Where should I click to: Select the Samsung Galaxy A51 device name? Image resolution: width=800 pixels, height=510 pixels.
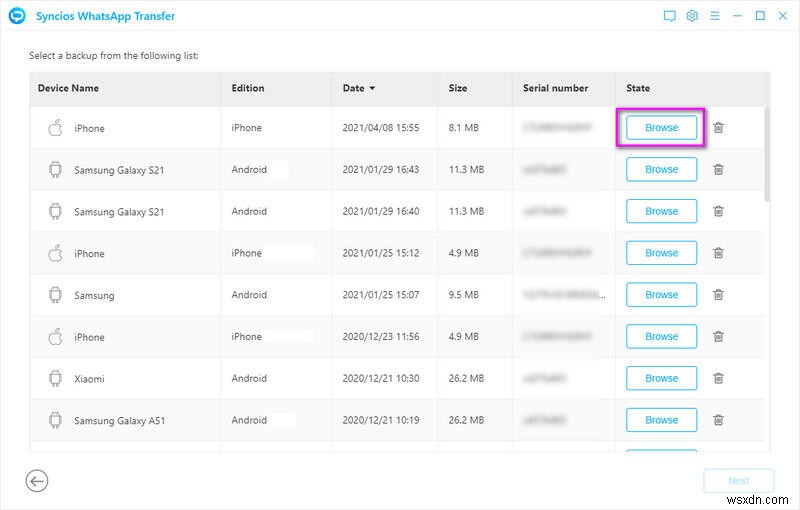click(x=119, y=421)
